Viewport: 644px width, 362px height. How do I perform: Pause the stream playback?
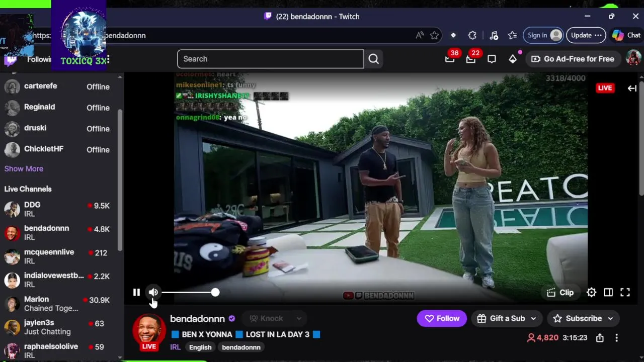click(136, 292)
